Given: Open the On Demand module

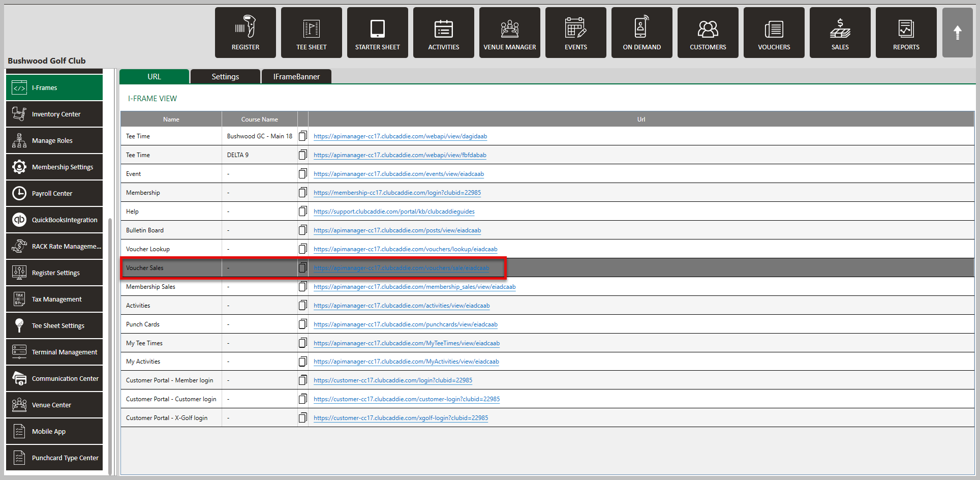Looking at the screenshot, I should (x=642, y=33).
